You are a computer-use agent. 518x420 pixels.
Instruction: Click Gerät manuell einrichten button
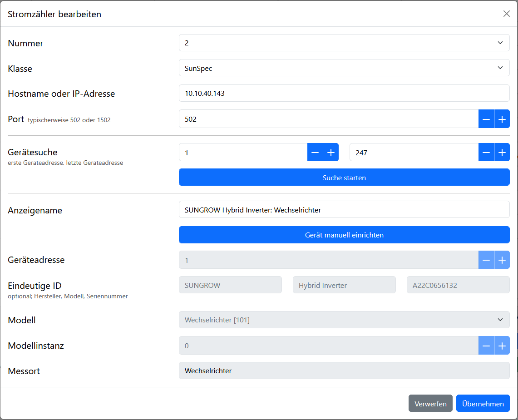[344, 235]
